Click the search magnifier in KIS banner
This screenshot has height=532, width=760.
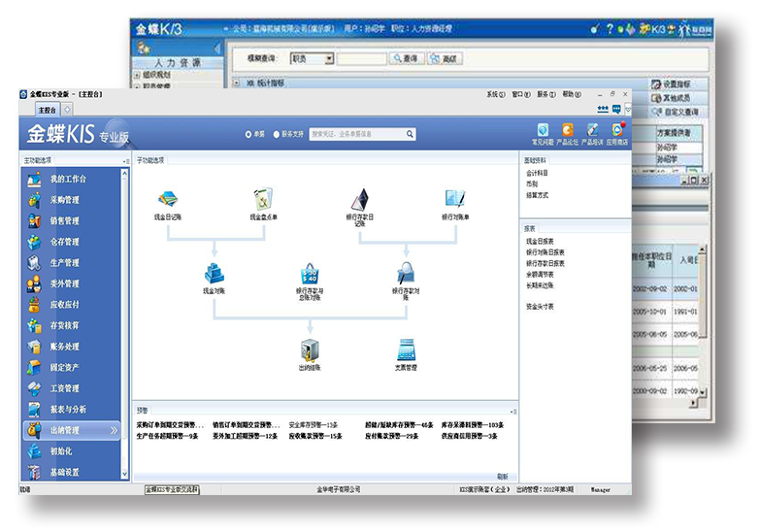(x=410, y=134)
